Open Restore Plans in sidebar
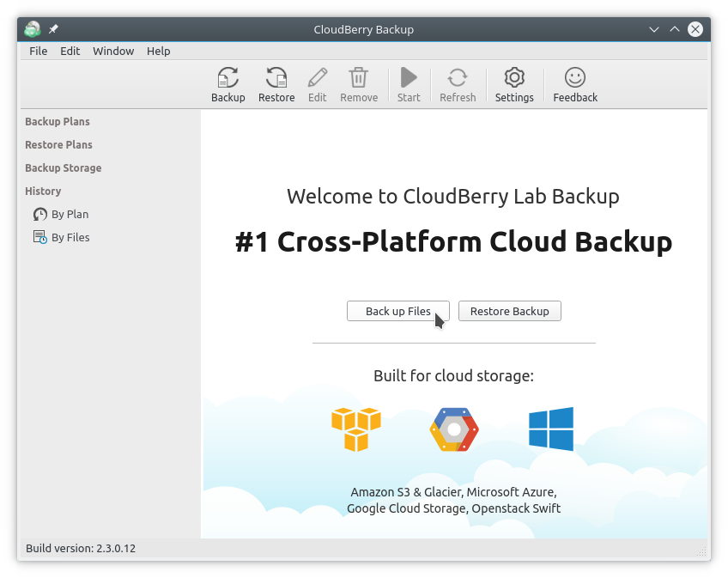The image size is (728, 578). coord(58,145)
